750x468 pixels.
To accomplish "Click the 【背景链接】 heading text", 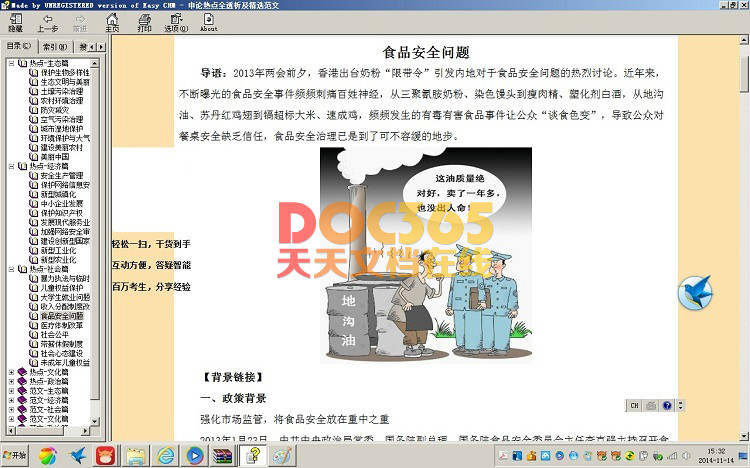I will (232, 377).
